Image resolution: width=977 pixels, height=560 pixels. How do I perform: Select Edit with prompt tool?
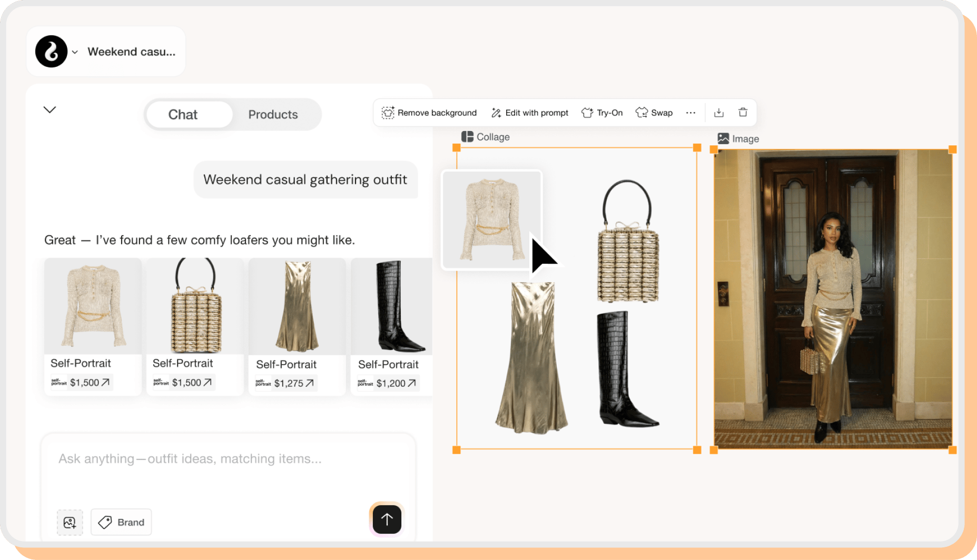[x=529, y=113]
